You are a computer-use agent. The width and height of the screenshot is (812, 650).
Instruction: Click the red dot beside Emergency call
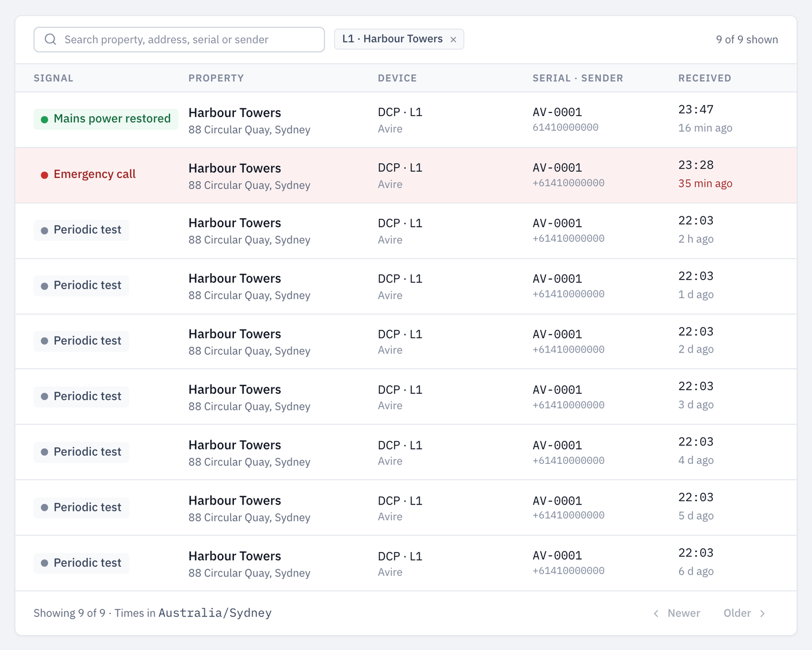[45, 175]
